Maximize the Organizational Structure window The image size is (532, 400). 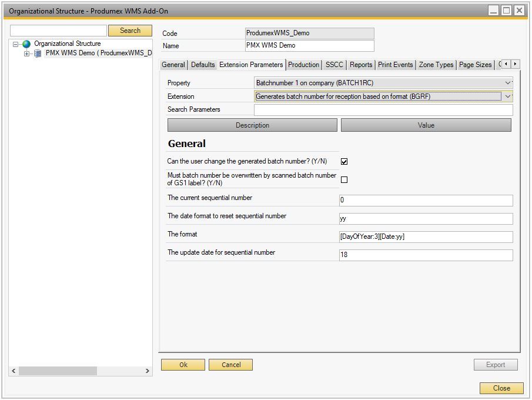point(506,11)
